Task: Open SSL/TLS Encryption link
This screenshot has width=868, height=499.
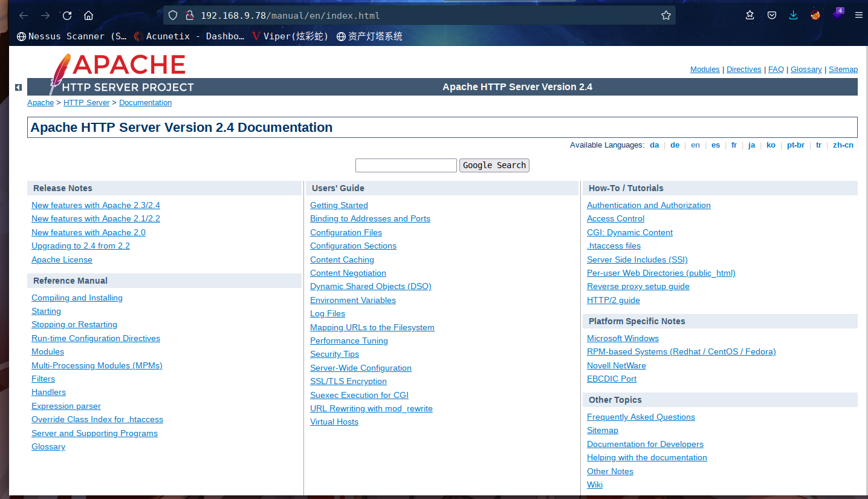Action: (x=348, y=381)
